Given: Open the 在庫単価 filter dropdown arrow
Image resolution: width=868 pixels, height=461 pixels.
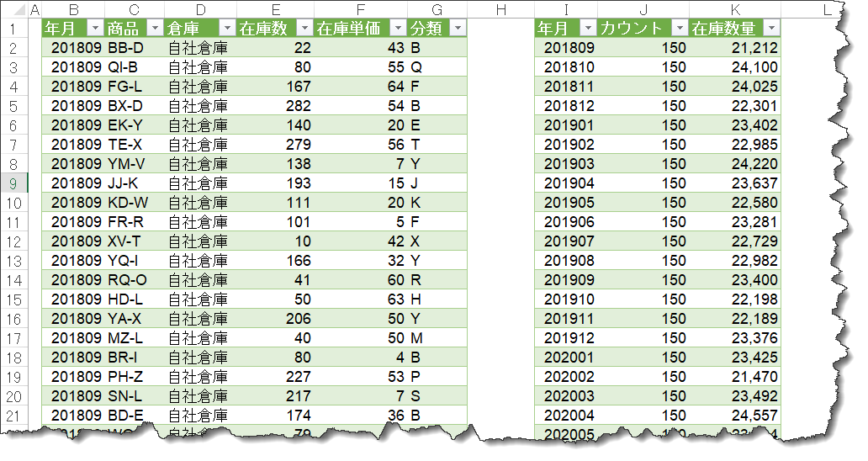Looking at the screenshot, I should pos(398,28).
